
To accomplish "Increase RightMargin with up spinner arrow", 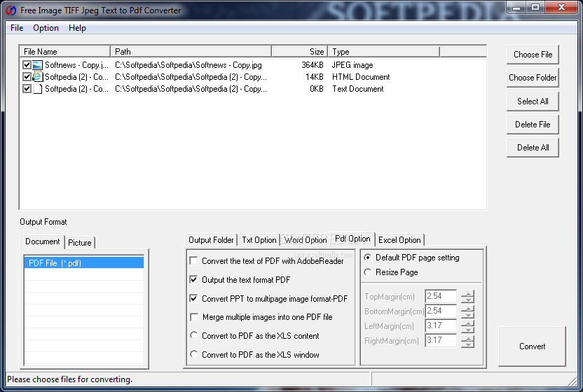I will tap(468, 338).
